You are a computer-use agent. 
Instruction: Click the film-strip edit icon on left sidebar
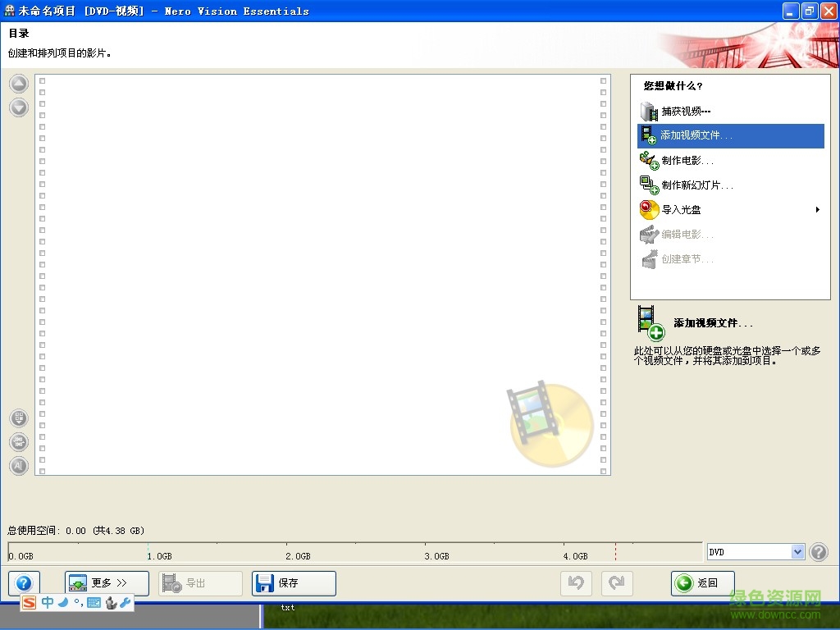pyautogui.click(x=18, y=441)
